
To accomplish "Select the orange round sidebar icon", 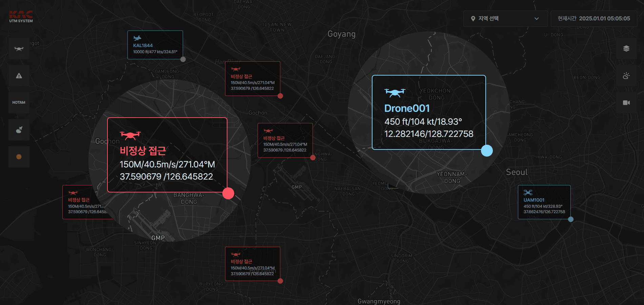I will coord(19,157).
